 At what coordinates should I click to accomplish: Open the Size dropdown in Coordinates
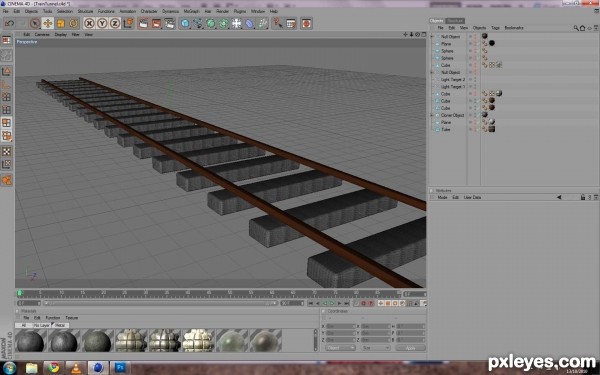pyautogui.click(x=376, y=348)
